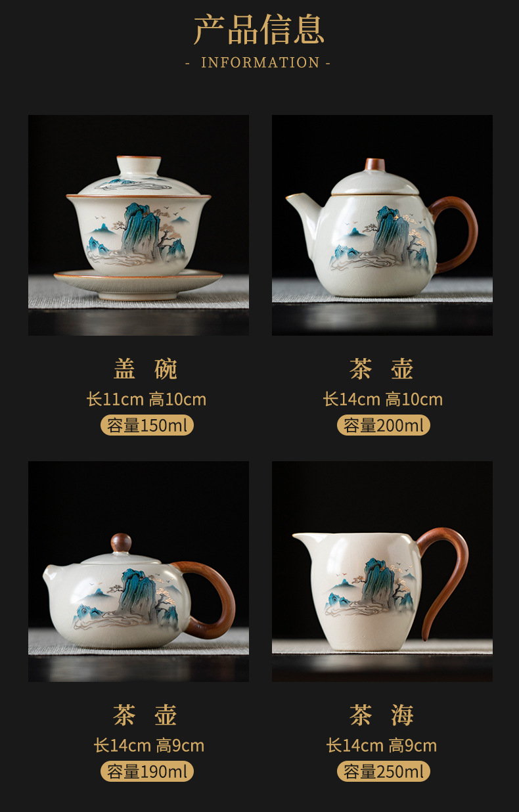
Task: Click the 长14cm 高9cm text under 茶海
Action: [382, 745]
